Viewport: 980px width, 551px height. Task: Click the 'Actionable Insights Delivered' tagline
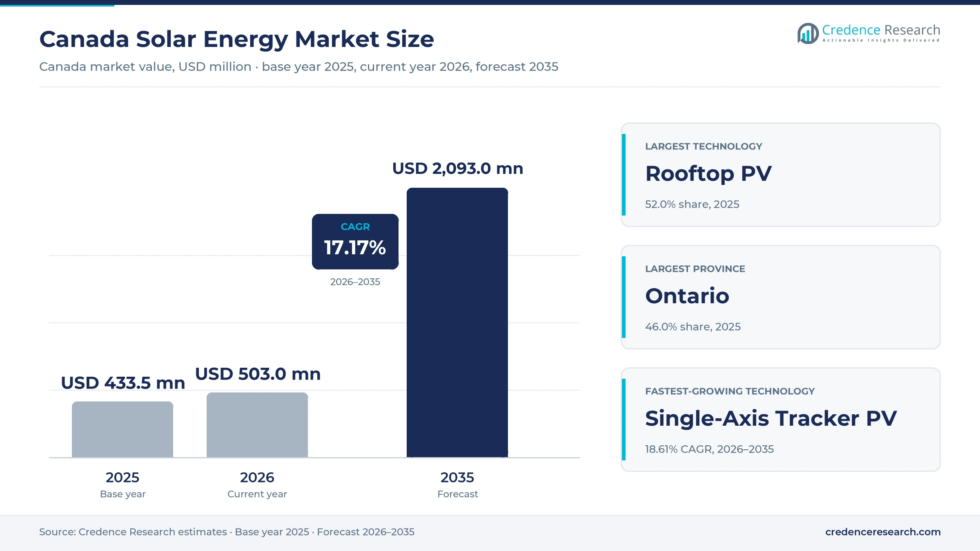coord(881,40)
